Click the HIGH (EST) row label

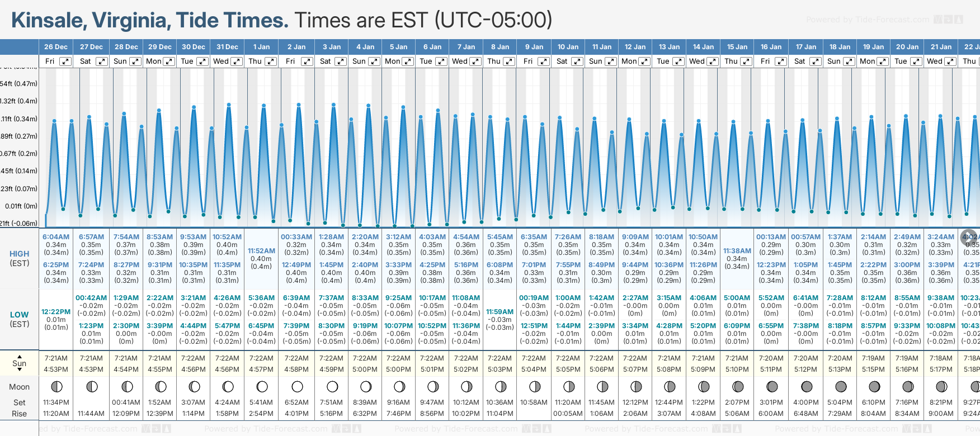(20, 258)
